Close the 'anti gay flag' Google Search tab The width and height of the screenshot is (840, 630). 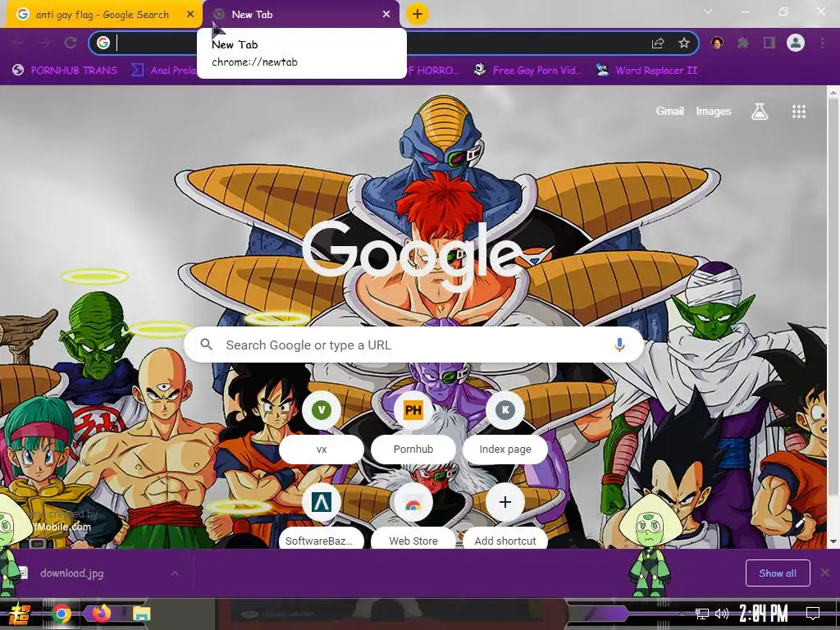[190, 15]
